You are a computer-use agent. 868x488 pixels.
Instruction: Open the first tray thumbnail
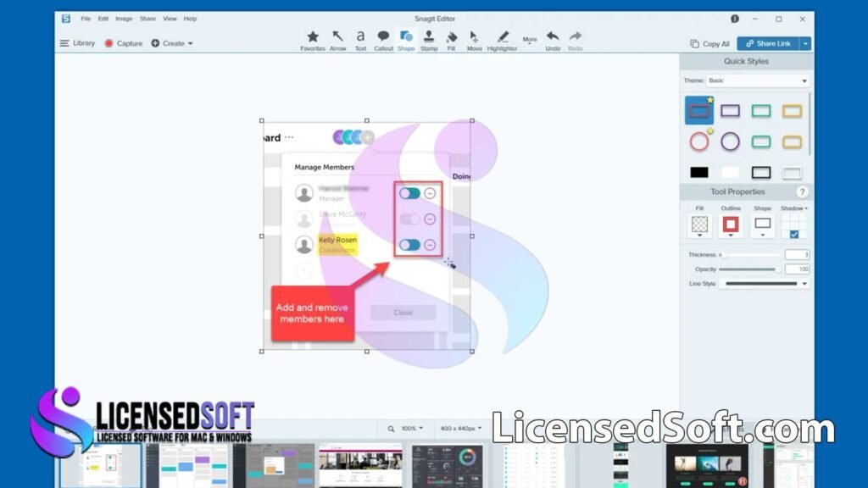coord(100,465)
